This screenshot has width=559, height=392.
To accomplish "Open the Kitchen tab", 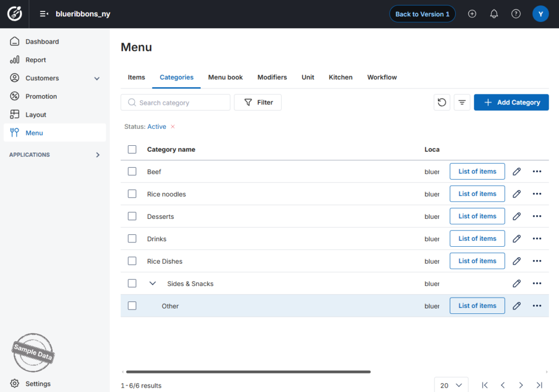I will tap(341, 78).
